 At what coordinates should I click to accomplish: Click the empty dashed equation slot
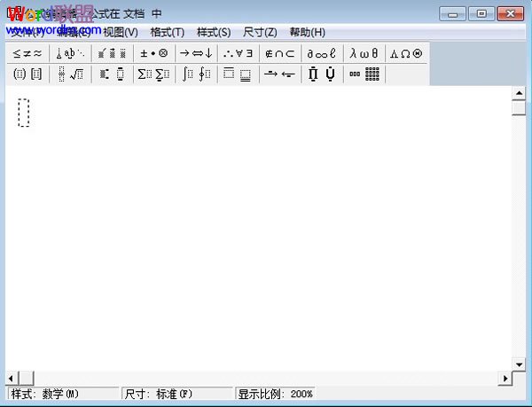[x=24, y=113]
